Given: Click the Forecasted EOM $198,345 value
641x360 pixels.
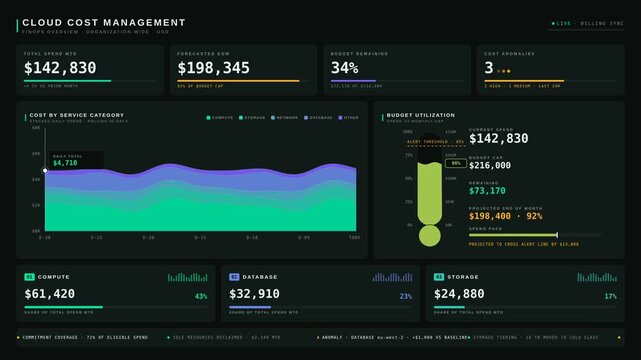Looking at the screenshot, I should tap(213, 68).
